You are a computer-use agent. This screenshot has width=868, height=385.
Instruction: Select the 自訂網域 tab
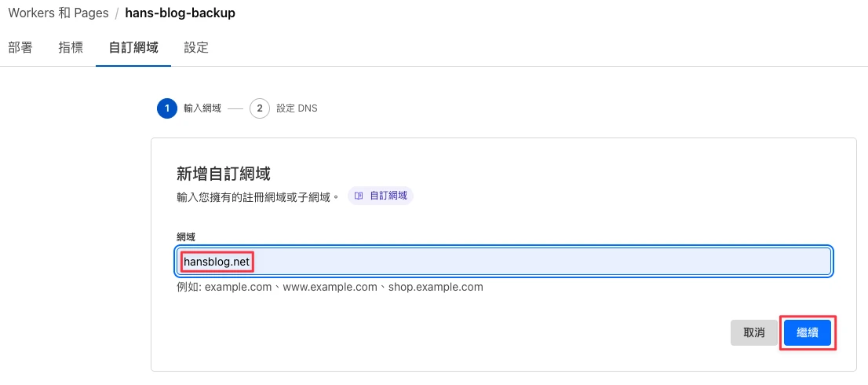[x=133, y=48]
